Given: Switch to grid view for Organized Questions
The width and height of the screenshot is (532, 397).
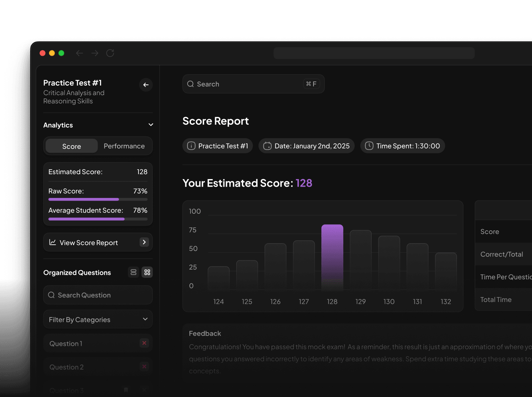Looking at the screenshot, I should click(x=147, y=272).
